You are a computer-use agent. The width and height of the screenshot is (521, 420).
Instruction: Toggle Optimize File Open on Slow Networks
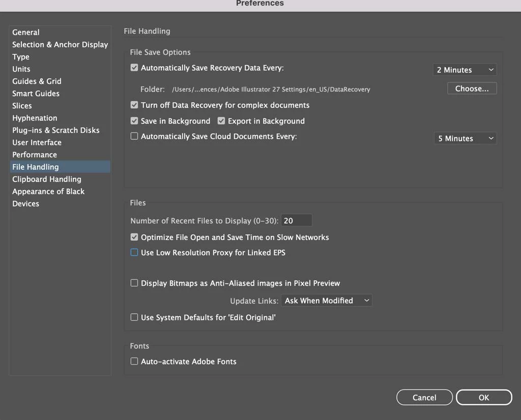[134, 237]
